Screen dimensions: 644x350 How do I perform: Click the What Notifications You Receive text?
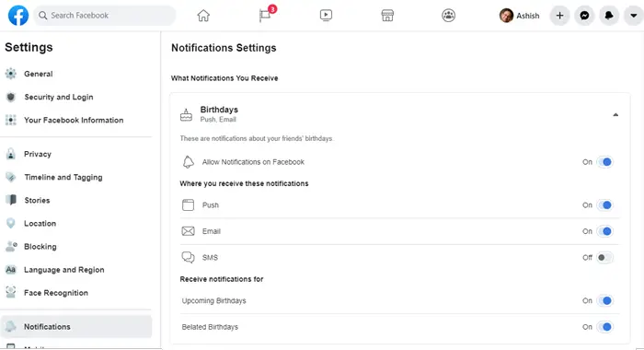(x=224, y=78)
